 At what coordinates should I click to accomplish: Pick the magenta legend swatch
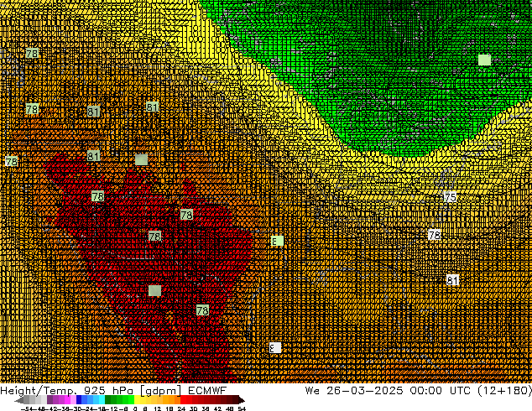pyautogui.click(x=67, y=400)
